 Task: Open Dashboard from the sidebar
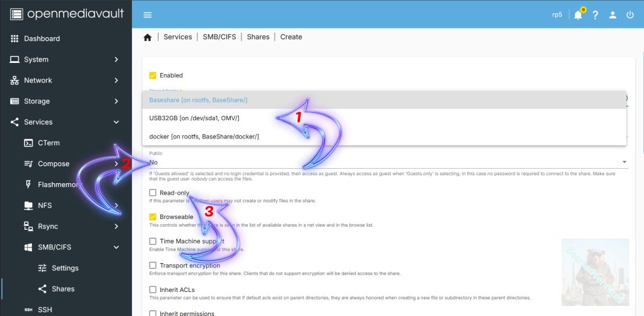pos(42,38)
